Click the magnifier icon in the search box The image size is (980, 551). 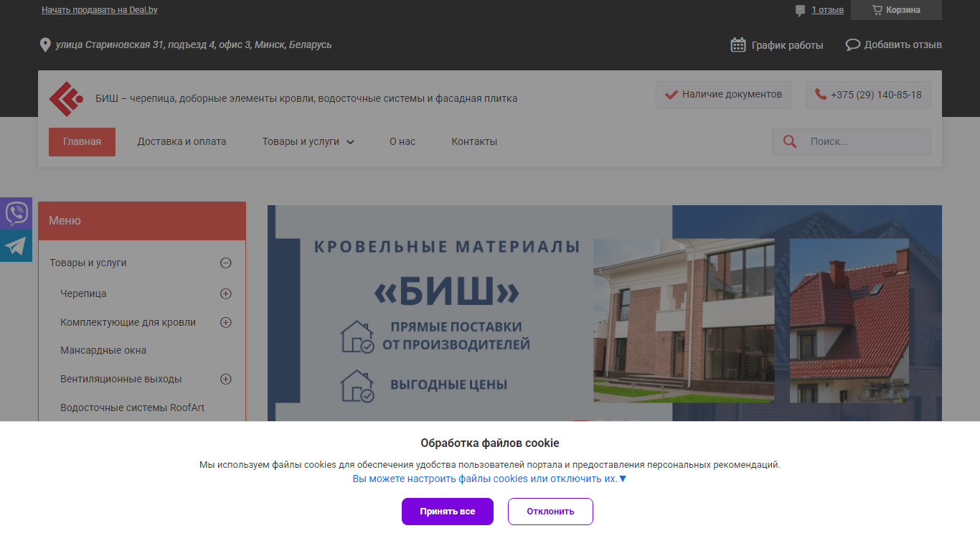(790, 141)
